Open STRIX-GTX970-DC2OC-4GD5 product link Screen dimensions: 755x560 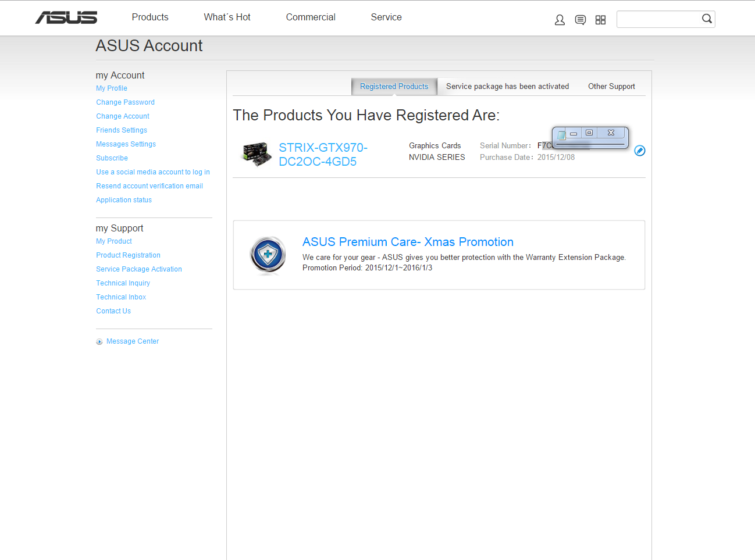323,155
